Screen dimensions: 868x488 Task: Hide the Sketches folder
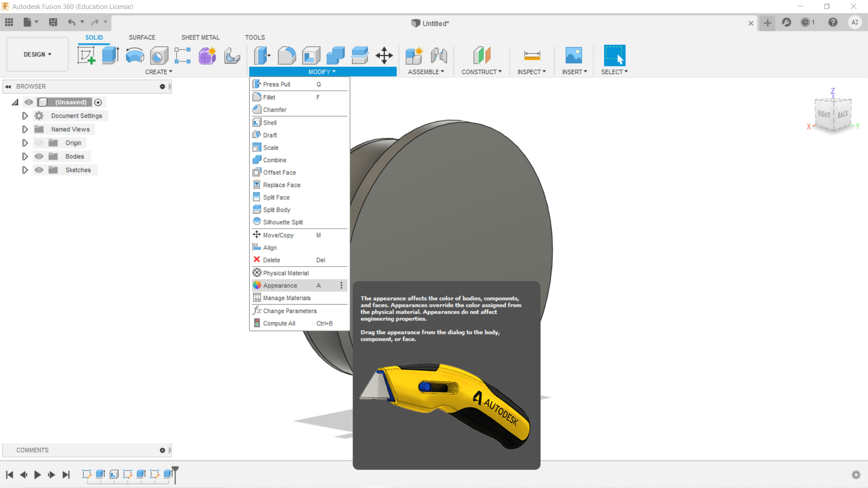coord(39,170)
